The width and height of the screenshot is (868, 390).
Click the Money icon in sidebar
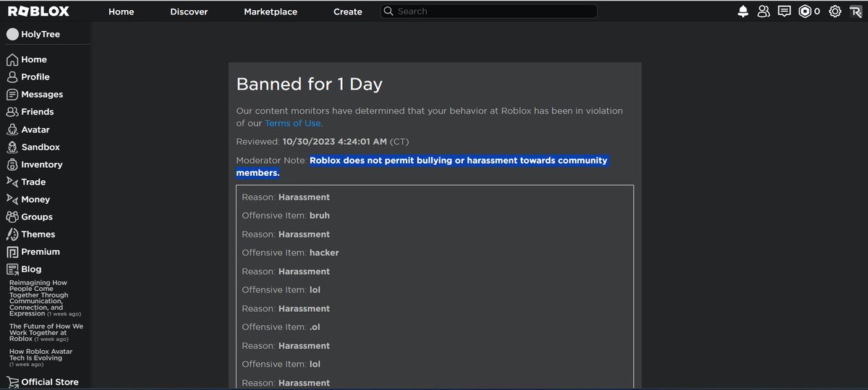tap(12, 199)
